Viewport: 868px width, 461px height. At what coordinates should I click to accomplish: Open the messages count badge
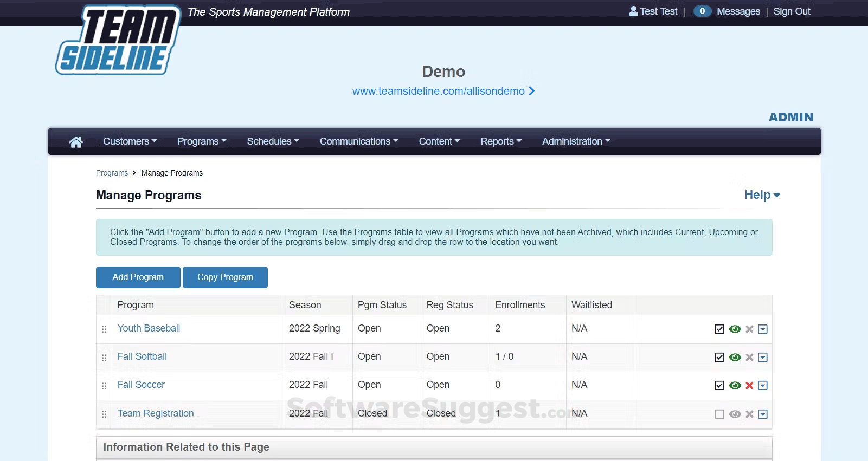tap(702, 11)
